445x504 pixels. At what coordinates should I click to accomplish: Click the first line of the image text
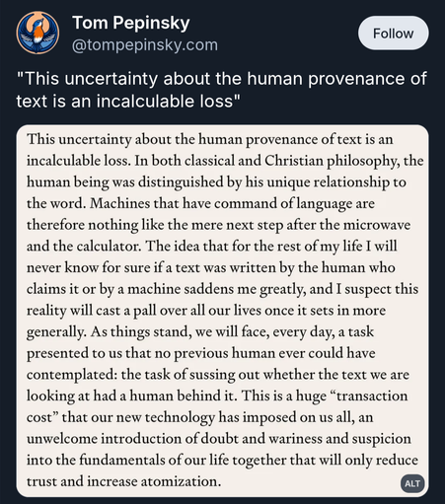(x=210, y=139)
